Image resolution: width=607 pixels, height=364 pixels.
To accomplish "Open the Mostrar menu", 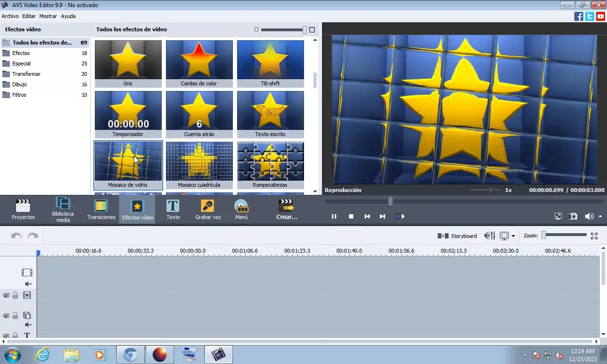I will point(48,16).
